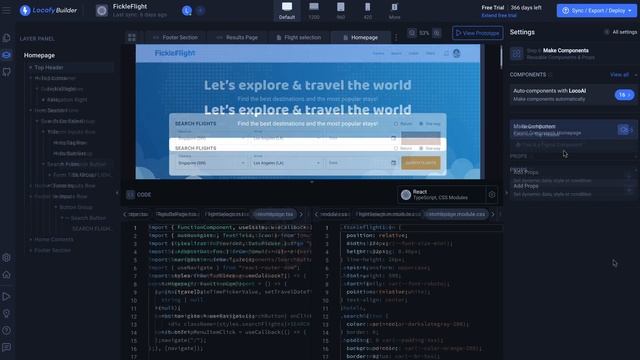The width and height of the screenshot is (640, 360).
Task: Click the FickleFlight logo in preview
Action: [175, 53]
